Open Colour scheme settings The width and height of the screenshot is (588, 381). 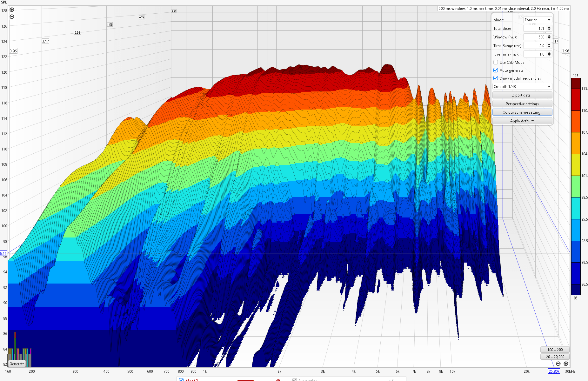(x=522, y=112)
